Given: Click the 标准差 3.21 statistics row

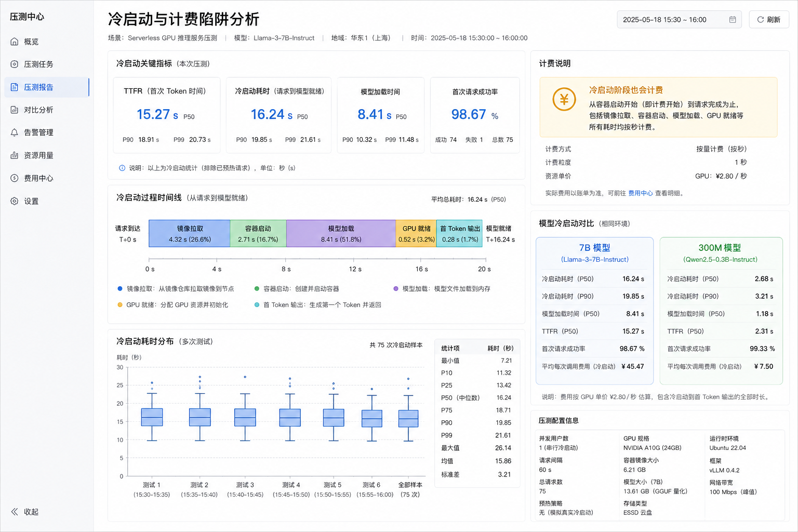Looking at the screenshot, I should (x=476, y=474).
